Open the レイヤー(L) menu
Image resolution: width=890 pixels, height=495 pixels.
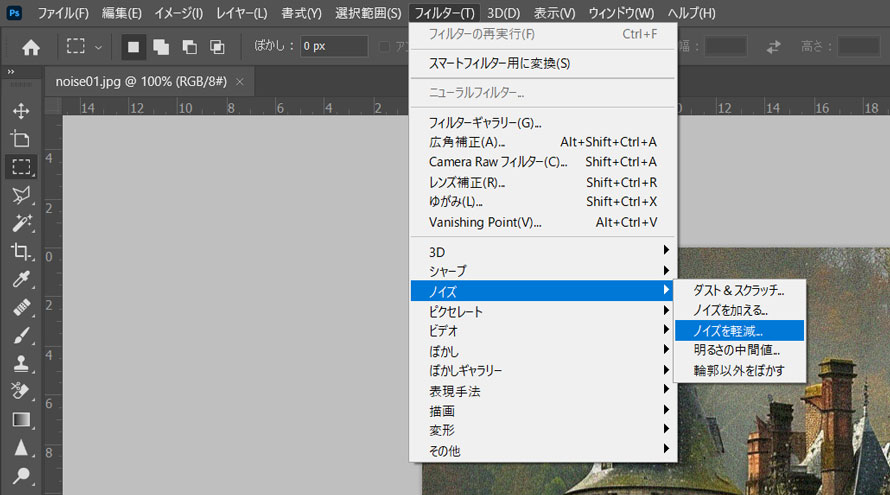tap(242, 12)
